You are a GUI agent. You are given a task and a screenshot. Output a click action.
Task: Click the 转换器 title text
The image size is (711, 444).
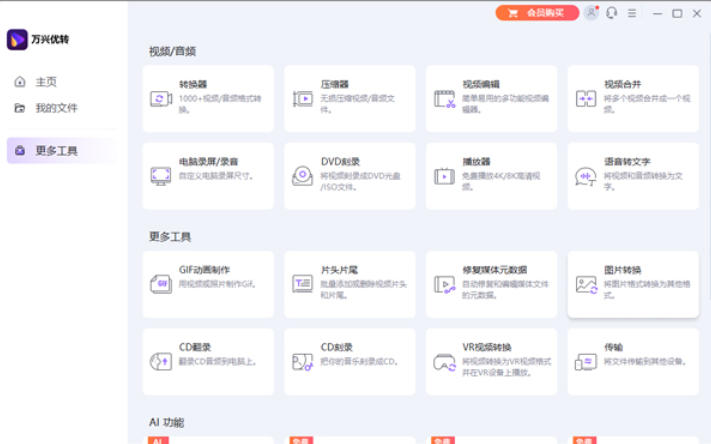[193, 84]
